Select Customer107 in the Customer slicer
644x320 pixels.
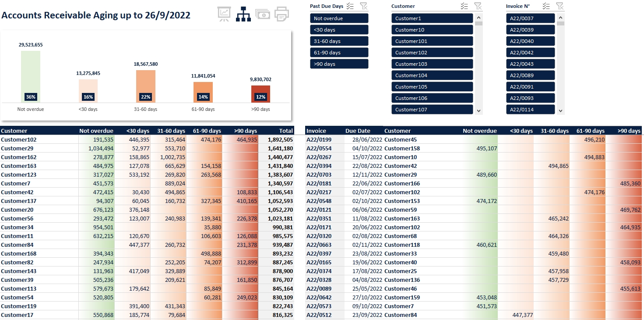click(431, 109)
